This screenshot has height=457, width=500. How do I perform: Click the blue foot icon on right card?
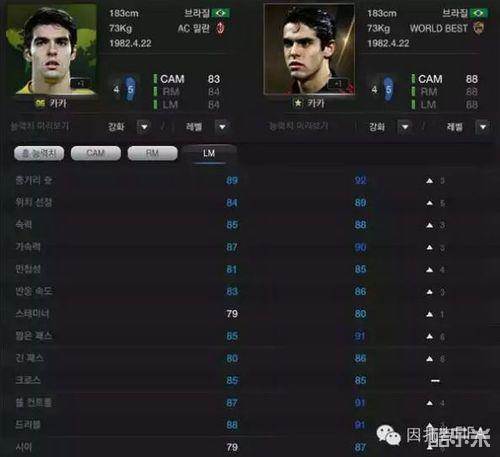[x=388, y=89]
